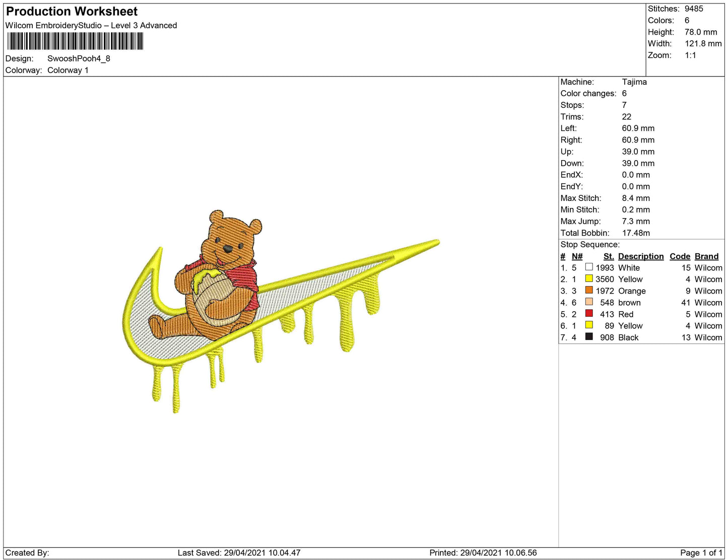Screen dimensions: 728x560
Task: Choose the black swatch in stop 7
Action: 588,336
